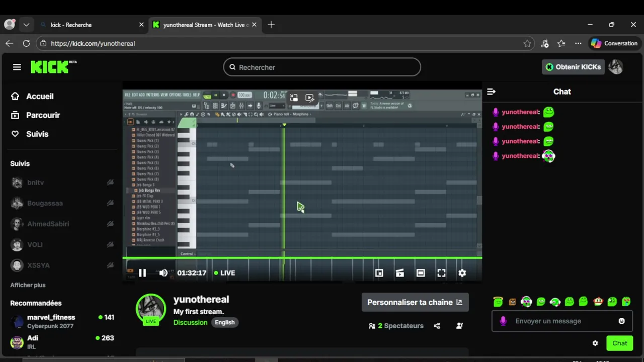Enter fullscreen in the video player
The width and height of the screenshot is (644, 362).
click(x=441, y=273)
